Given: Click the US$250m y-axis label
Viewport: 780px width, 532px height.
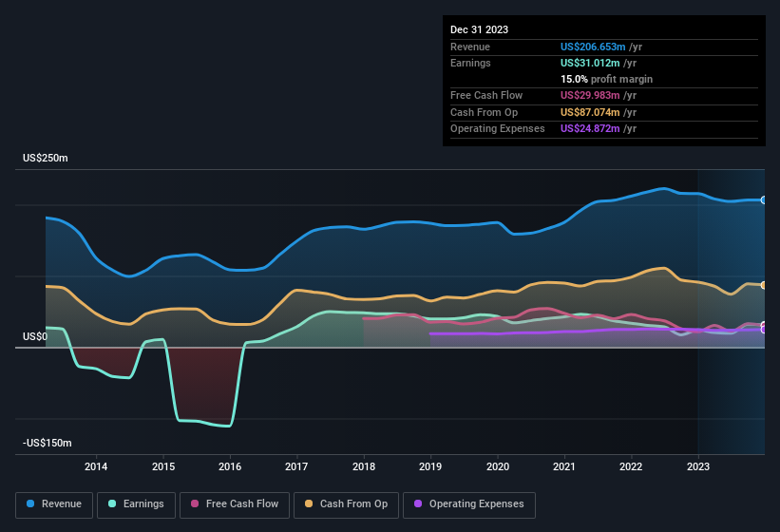Looking at the screenshot, I should [46, 158].
